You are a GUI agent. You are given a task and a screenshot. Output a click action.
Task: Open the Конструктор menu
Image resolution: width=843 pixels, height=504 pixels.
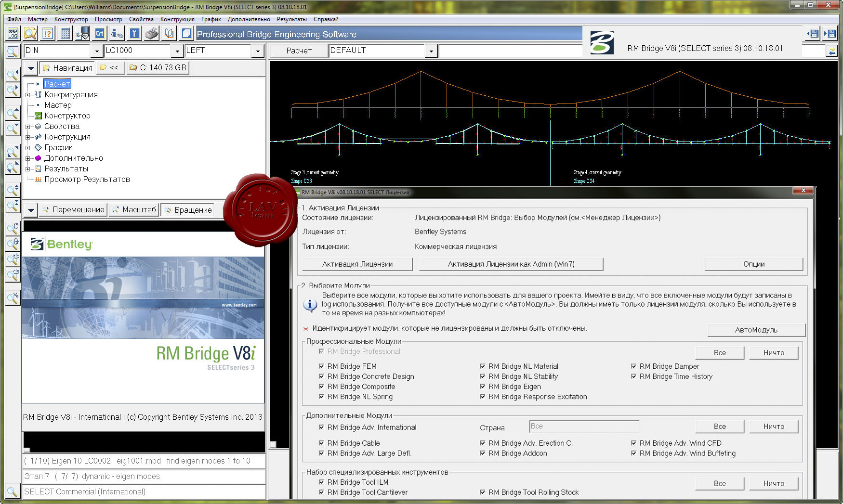[71, 19]
